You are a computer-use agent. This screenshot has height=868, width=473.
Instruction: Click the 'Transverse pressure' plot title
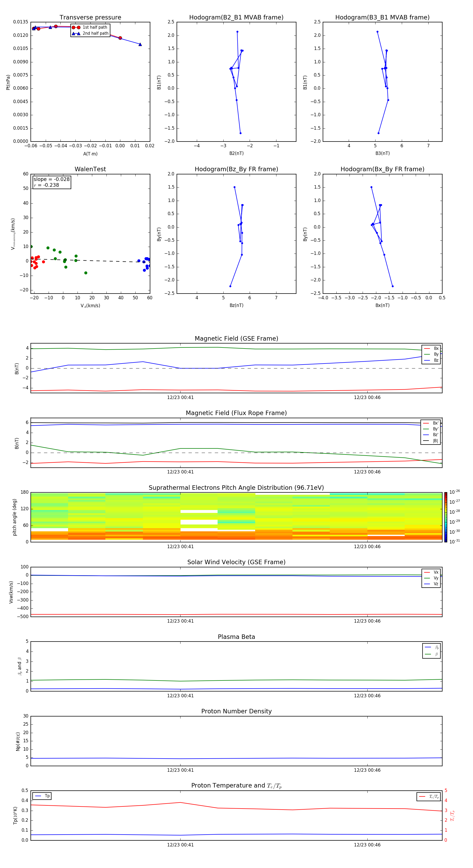tap(90, 18)
